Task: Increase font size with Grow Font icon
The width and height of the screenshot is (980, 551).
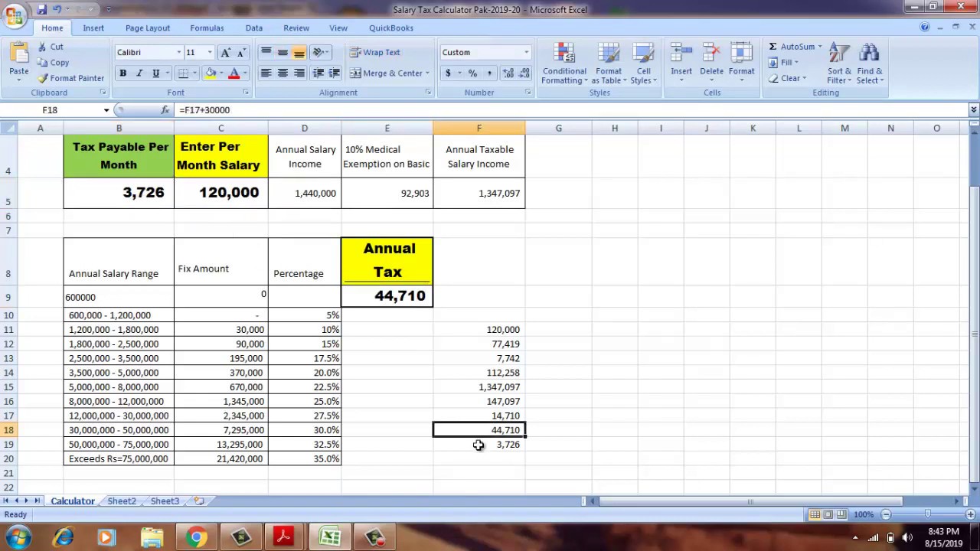Action: click(225, 53)
